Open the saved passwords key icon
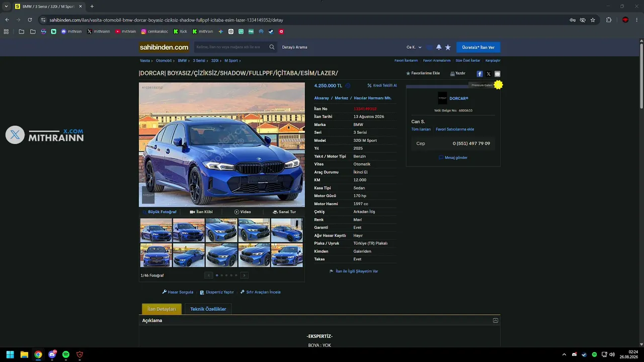This screenshot has width=644, height=362. 573,20
